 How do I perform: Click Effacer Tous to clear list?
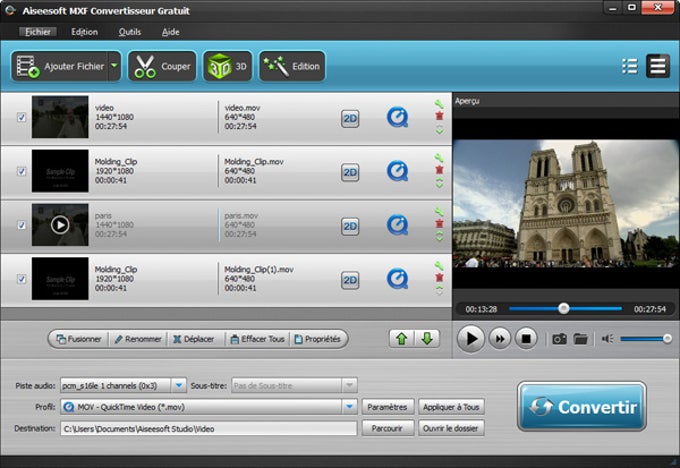[258, 339]
